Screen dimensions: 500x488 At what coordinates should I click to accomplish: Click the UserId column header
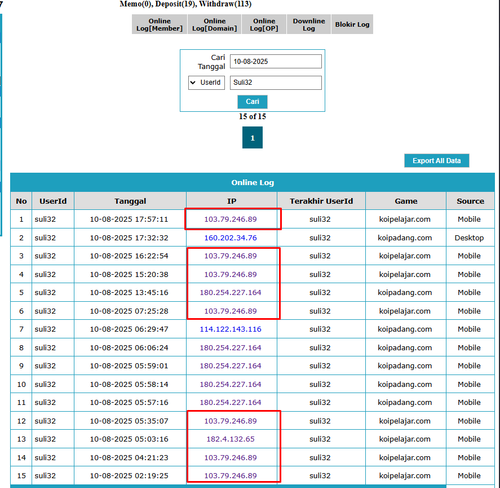(x=53, y=201)
